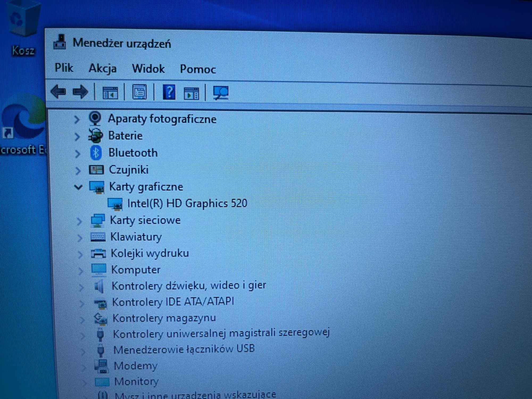Select the Kontrolery dźwięku speaker icon
Viewport: 532px width, 399px height.
click(x=99, y=287)
